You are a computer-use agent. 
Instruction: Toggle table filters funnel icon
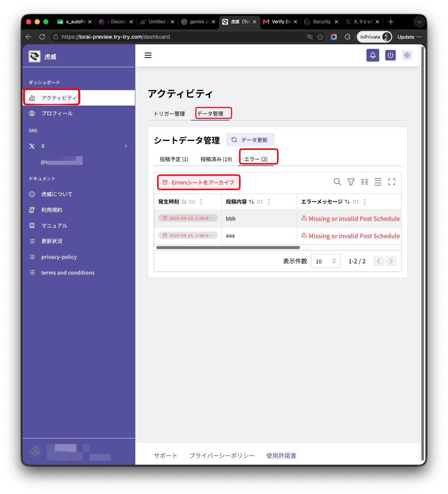coord(351,182)
